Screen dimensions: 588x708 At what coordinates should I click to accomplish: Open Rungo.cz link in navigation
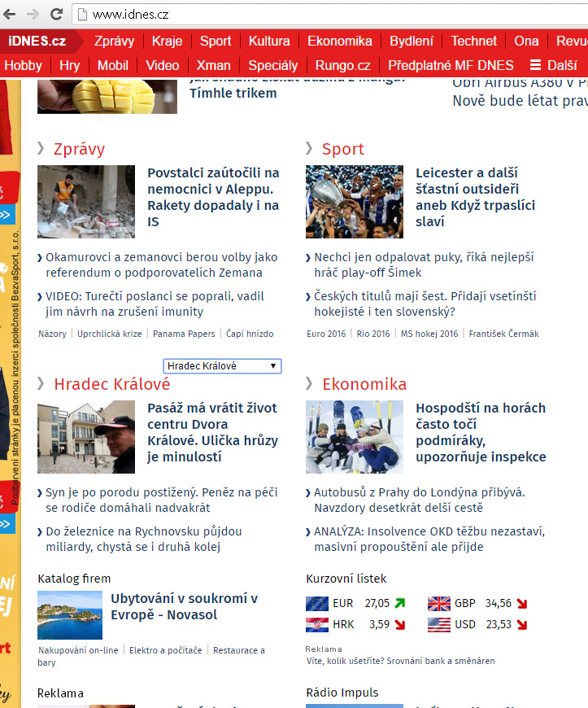(343, 65)
